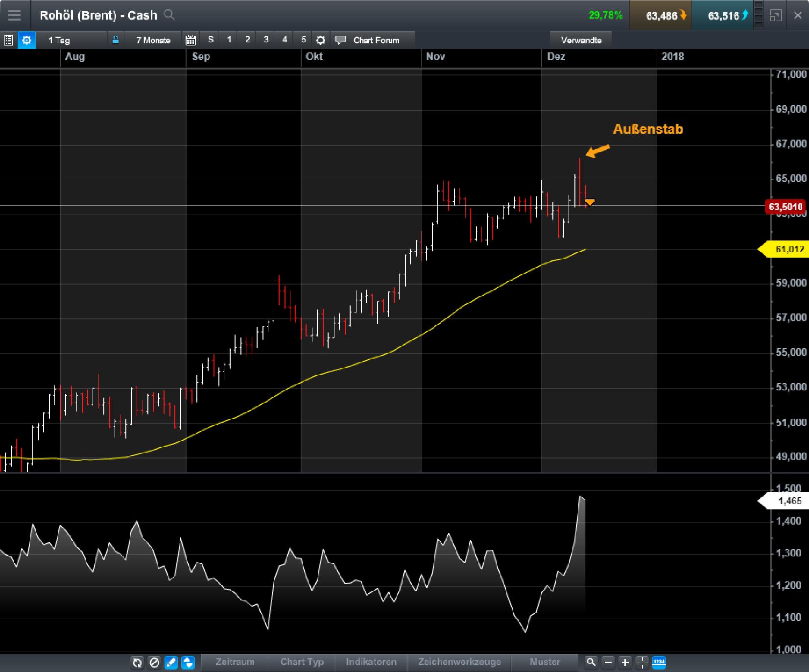
Task: Toggle the no-drawings prohibition icon
Action: pos(154,662)
